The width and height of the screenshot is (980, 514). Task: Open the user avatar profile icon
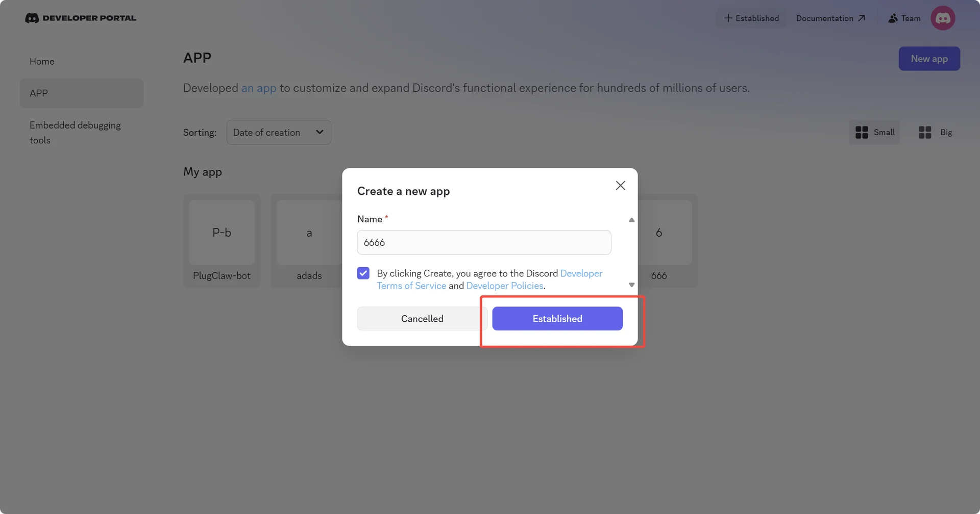click(x=942, y=18)
